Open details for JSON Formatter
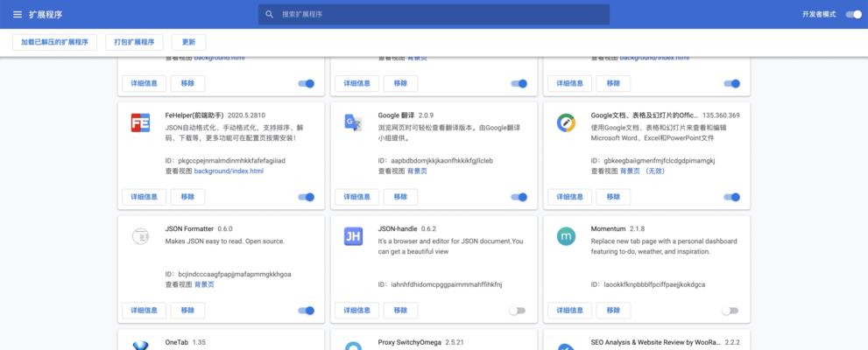Image resolution: width=868 pixels, height=350 pixels. click(144, 311)
